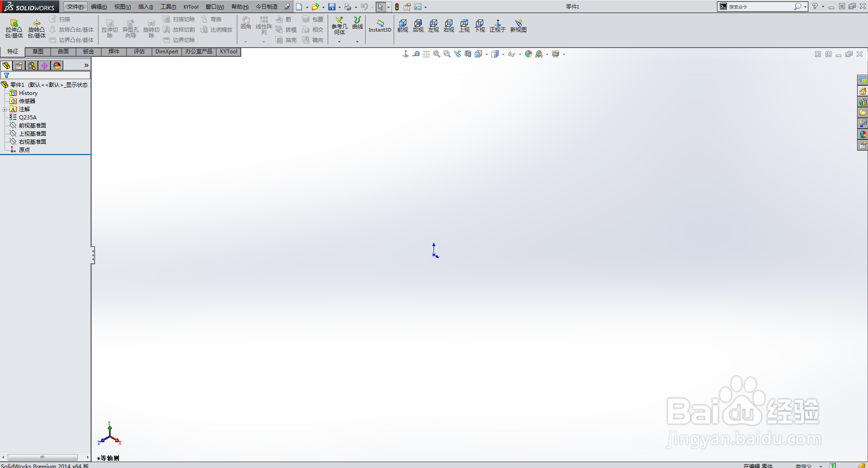This screenshot has width=868, height=468.
Task: Open File Explorer folder in task pane
Action: click(x=863, y=113)
